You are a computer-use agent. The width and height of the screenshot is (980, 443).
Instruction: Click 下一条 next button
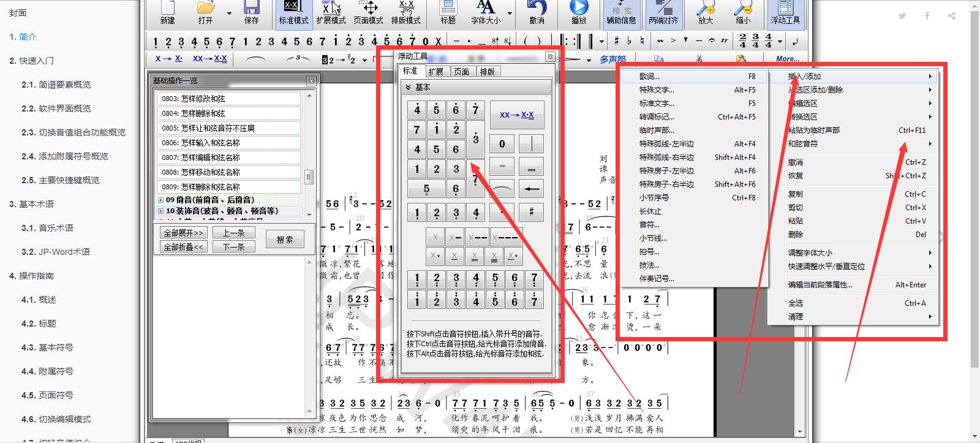(234, 246)
